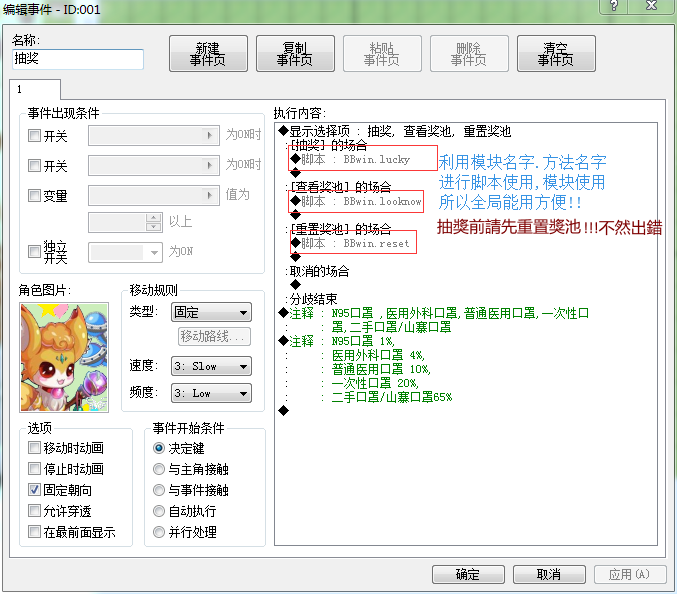Open the second 开关 selector field
The height and width of the screenshot is (594, 677).
(154, 165)
